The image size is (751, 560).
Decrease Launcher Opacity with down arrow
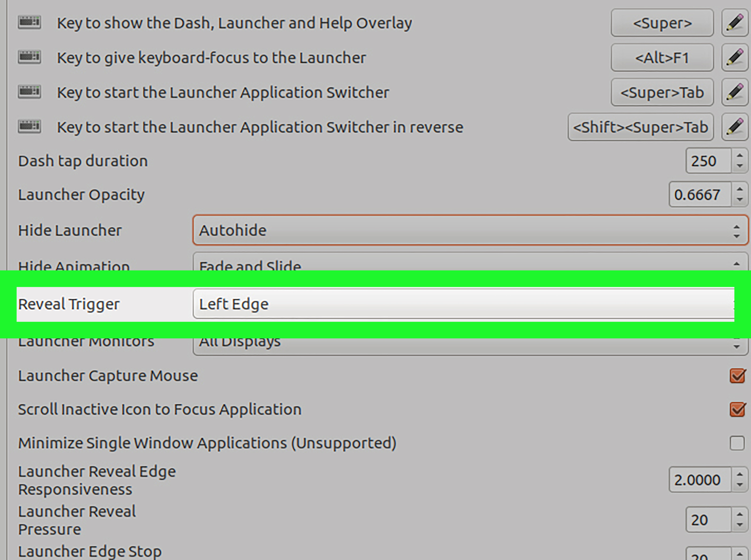coord(740,200)
